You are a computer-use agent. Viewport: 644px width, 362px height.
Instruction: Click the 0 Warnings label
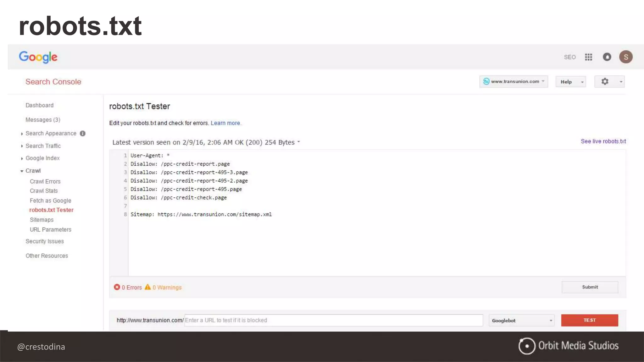(x=167, y=288)
